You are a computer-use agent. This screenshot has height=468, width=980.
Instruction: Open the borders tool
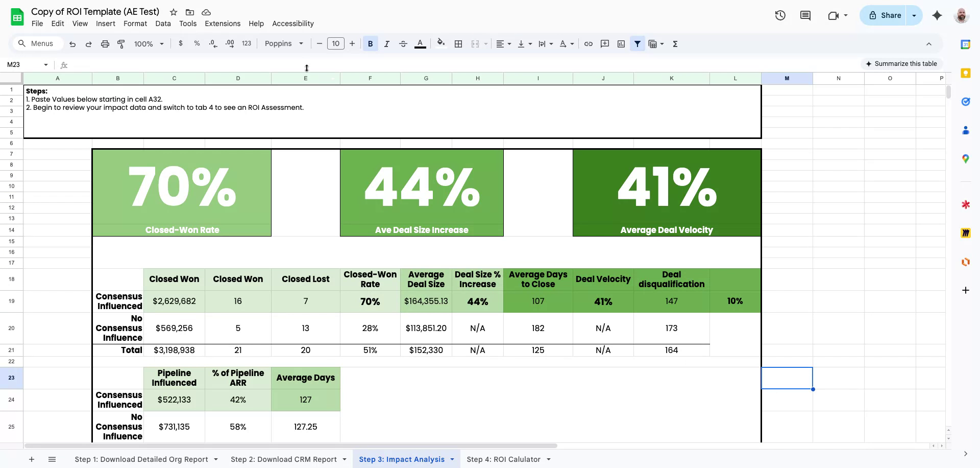click(458, 44)
